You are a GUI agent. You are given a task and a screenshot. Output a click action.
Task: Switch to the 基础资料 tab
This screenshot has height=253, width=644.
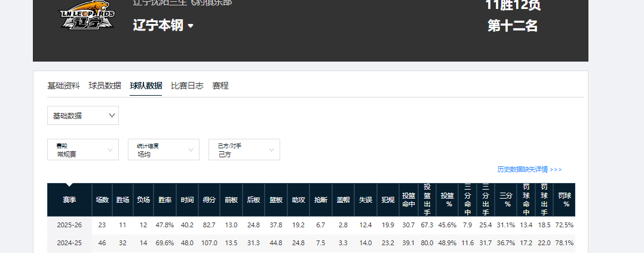[x=63, y=86]
